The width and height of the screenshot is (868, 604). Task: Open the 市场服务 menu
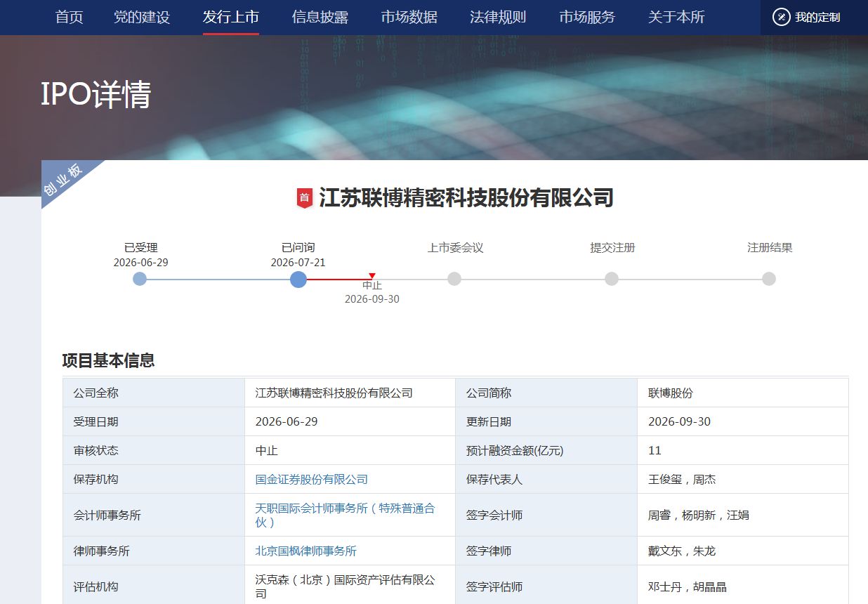pos(587,17)
